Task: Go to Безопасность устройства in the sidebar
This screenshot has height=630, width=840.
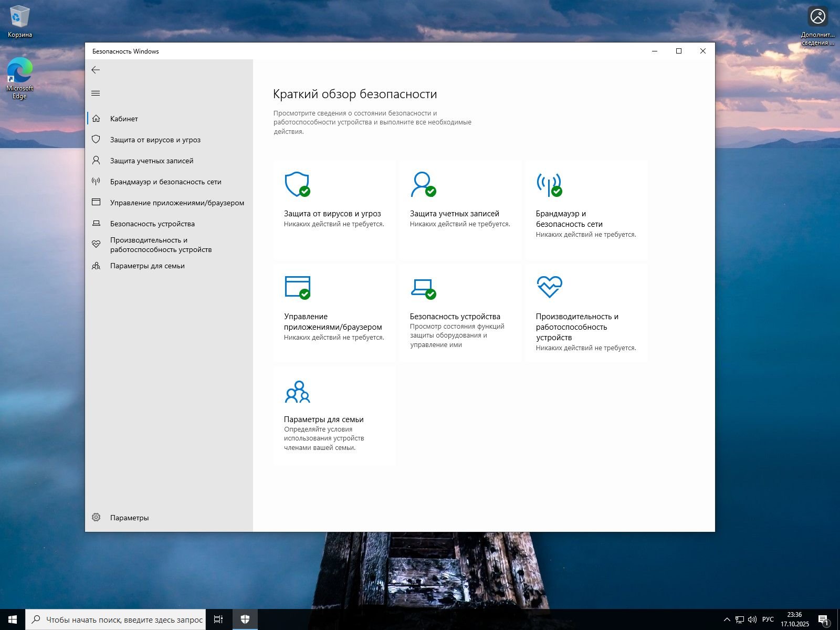Action: (x=152, y=224)
